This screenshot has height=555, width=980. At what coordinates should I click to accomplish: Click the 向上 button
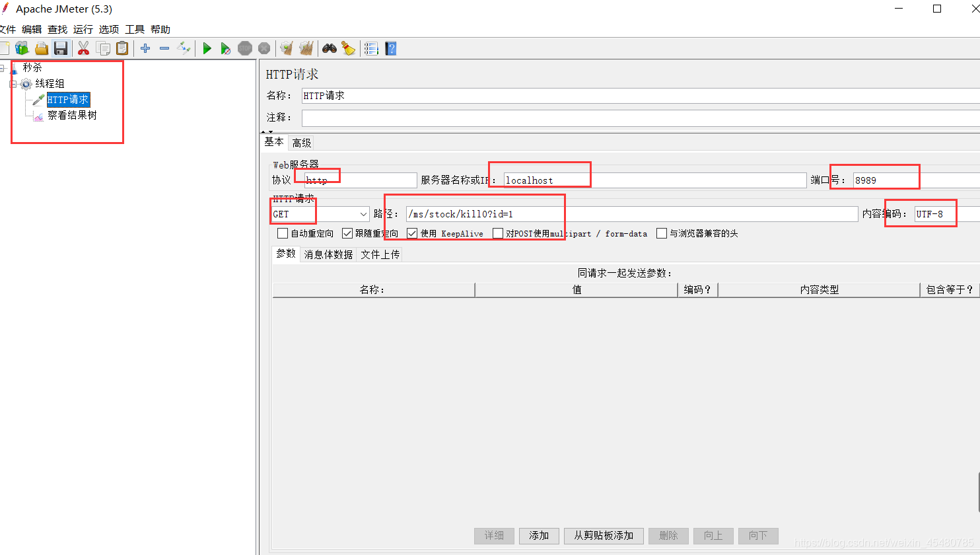click(713, 535)
